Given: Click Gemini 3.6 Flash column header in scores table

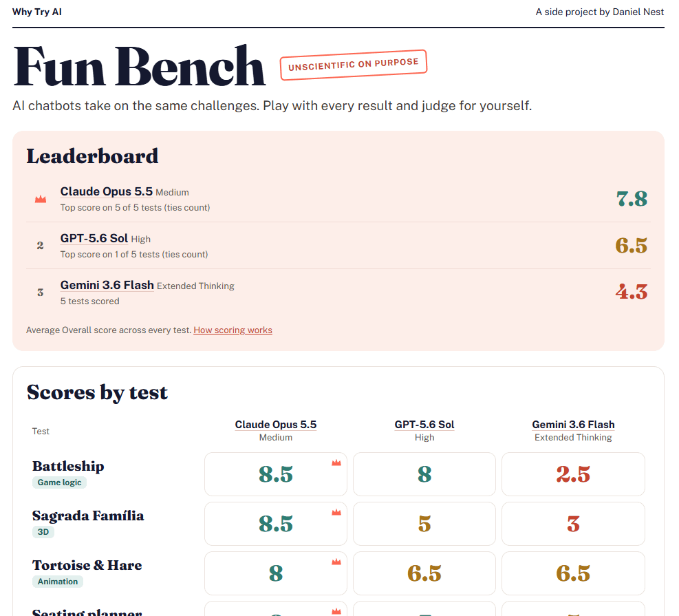Looking at the screenshot, I should (x=573, y=425).
